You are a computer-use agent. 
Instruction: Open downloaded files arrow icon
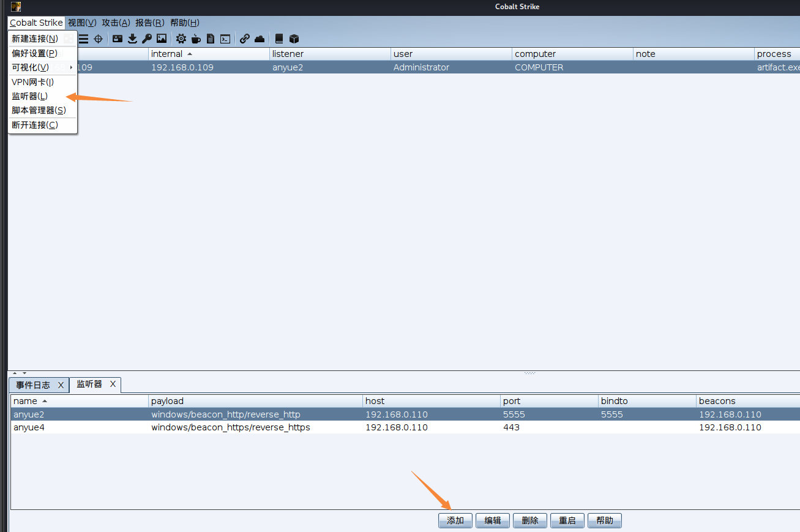132,39
